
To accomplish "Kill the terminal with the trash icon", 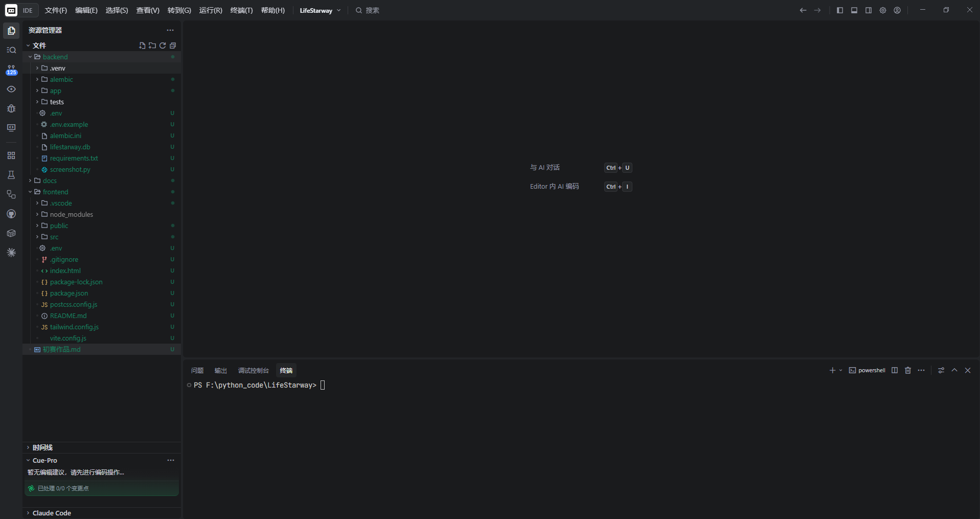I will (908, 370).
